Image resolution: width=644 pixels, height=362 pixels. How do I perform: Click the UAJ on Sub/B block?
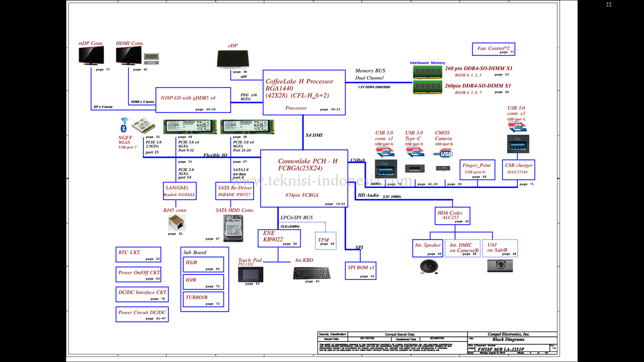(x=500, y=248)
